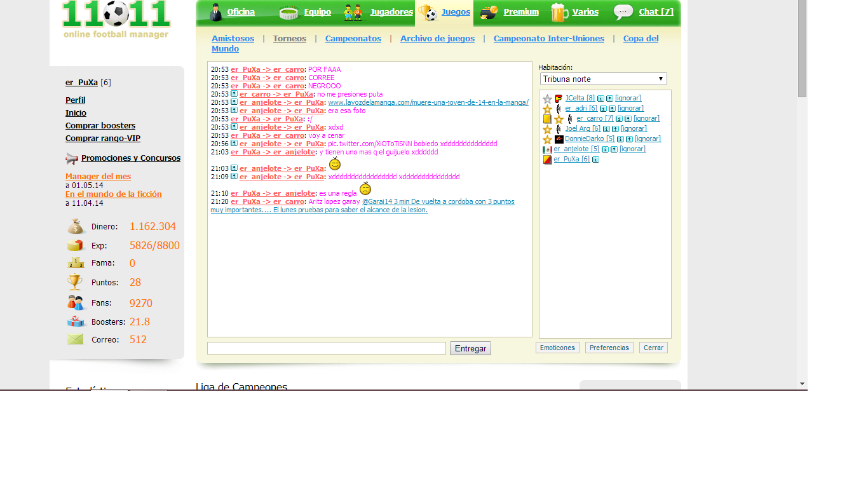Click the Premium wallet icon

click(x=489, y=12)
